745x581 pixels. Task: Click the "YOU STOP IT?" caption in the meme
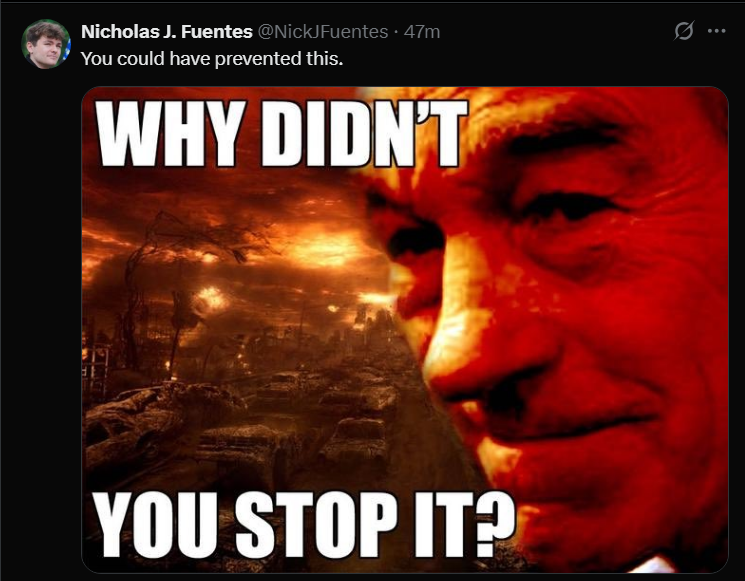coord(304,524)
